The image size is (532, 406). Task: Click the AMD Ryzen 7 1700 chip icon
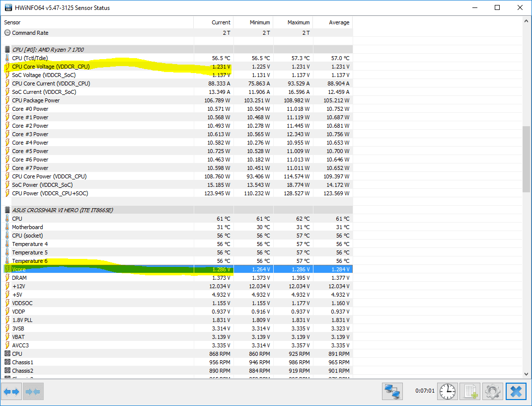tap(7, 50)
